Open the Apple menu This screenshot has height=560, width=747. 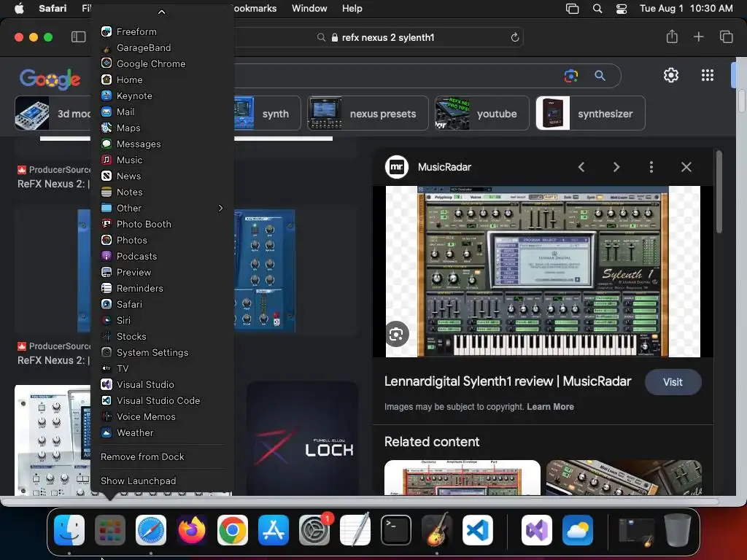pos(19,9)
